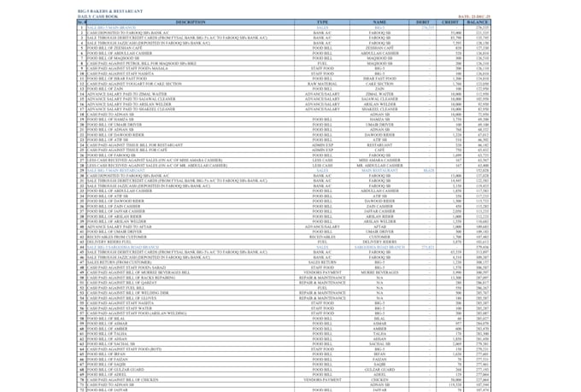Click the TYPE column header
Screen dimensions: 581x392
(x=322, y=22)
